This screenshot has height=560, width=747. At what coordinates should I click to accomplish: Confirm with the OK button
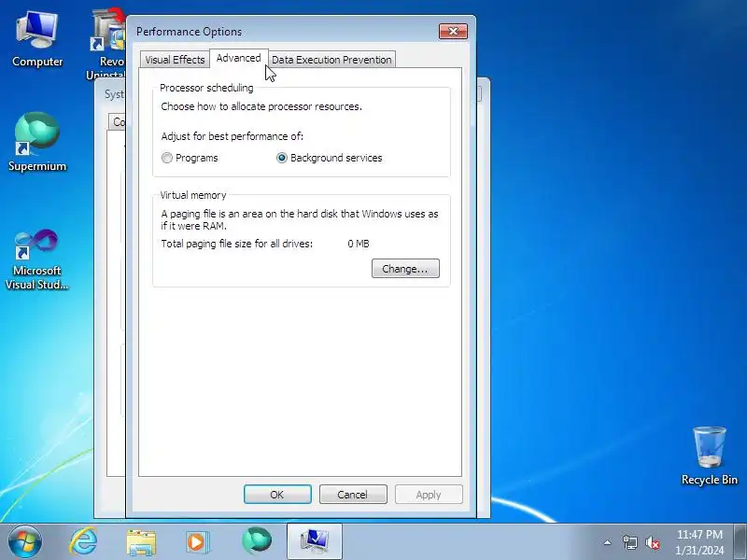[x=277, y=495]
